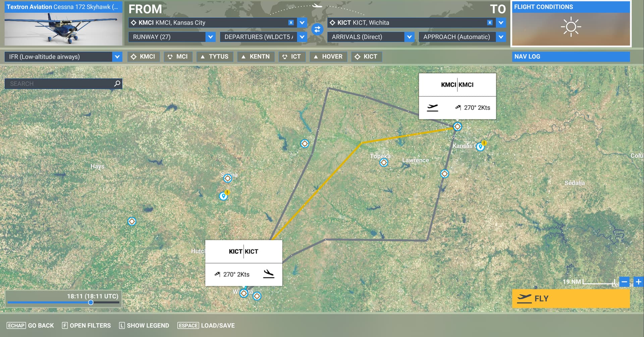The height and width of the screenshot is (337, 644).
Task: Start the flight with the FLY button
Action: (571, 298)
